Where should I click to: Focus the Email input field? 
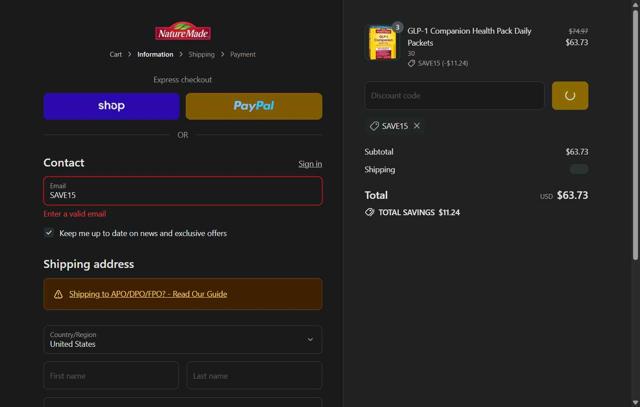tap(183, 191)
